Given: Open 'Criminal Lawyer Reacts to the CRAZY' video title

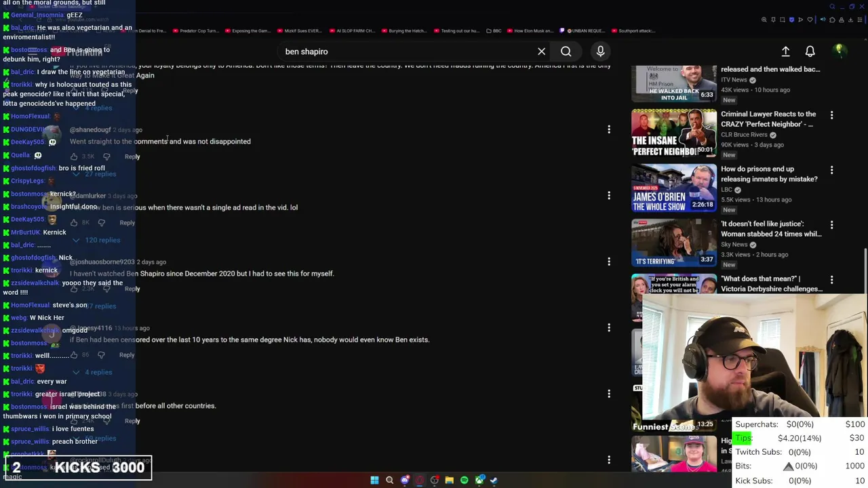Looking at the screenshot, I should [x=767, y=119].
